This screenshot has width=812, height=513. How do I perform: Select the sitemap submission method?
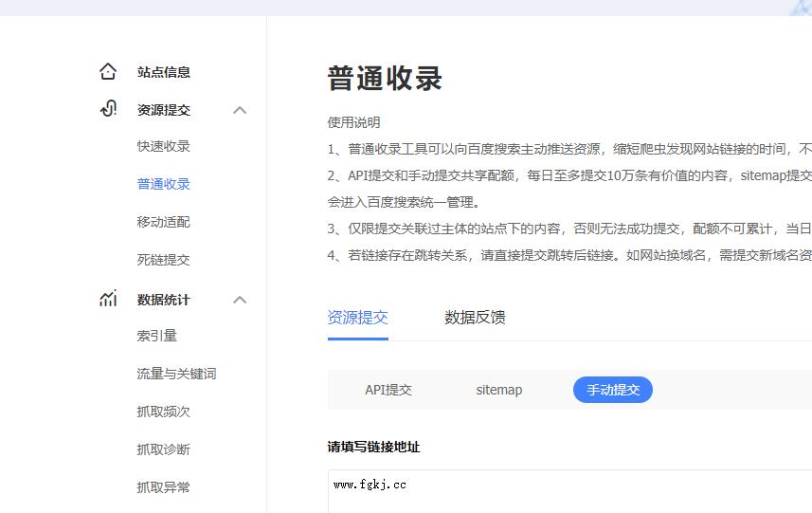tap(498, 390)
